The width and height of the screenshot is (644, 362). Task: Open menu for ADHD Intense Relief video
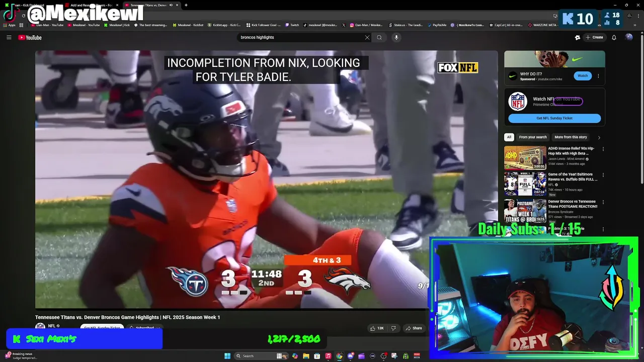[603, 149]
